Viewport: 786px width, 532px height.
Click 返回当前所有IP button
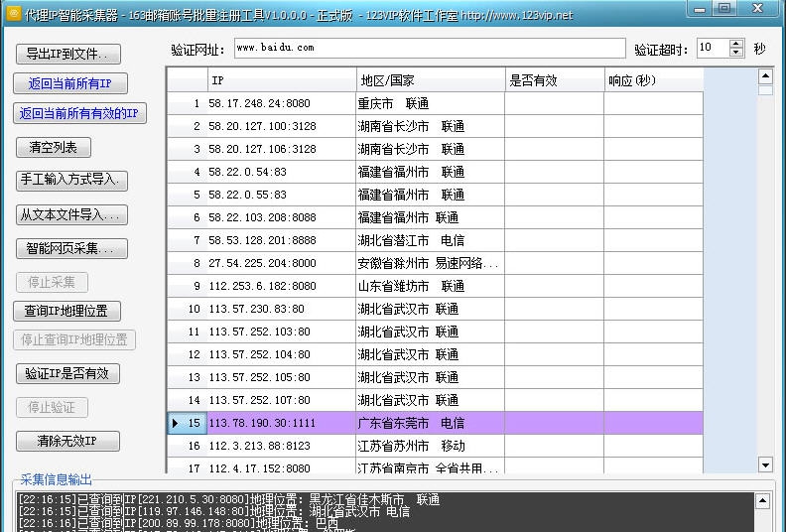point(70,83)
